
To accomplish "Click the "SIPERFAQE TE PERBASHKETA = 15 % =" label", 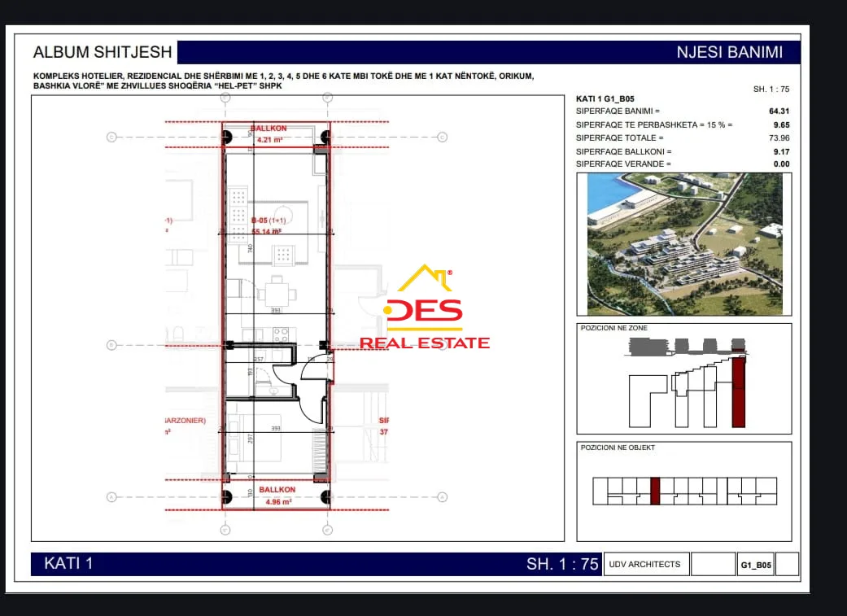I will [x=654, y=125].
